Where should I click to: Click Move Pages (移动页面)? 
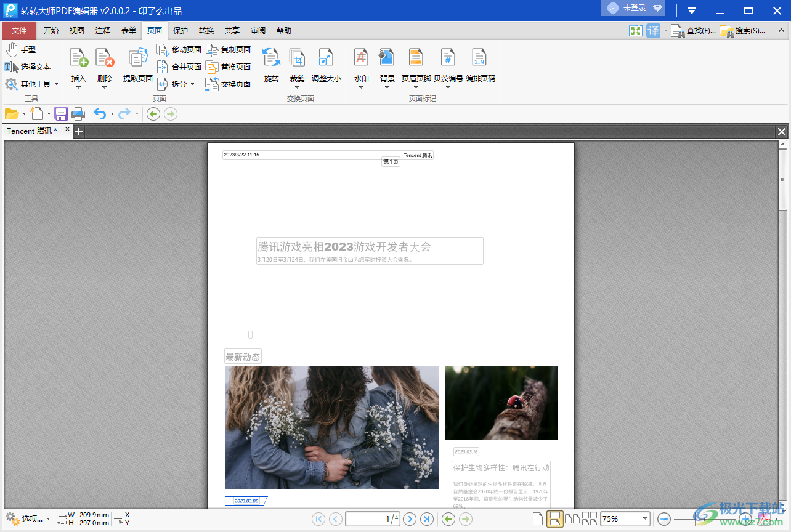pos(179,49)
